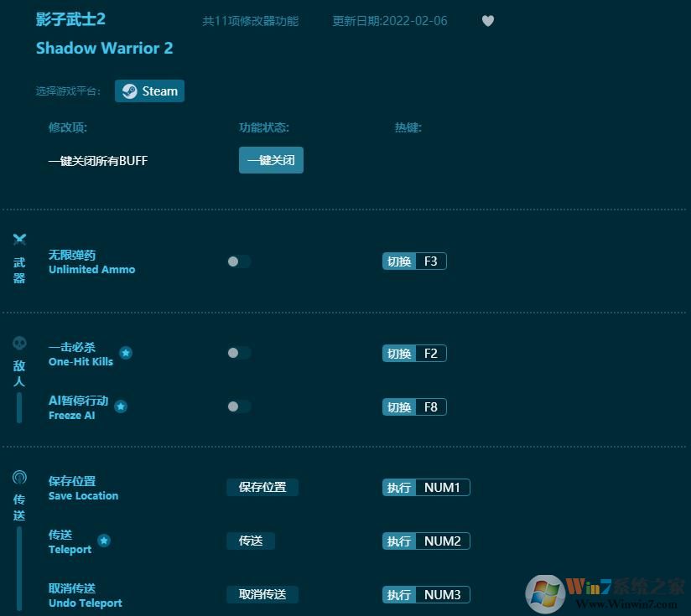Enable the One-Hit Kills toggle

click(238, 353)
